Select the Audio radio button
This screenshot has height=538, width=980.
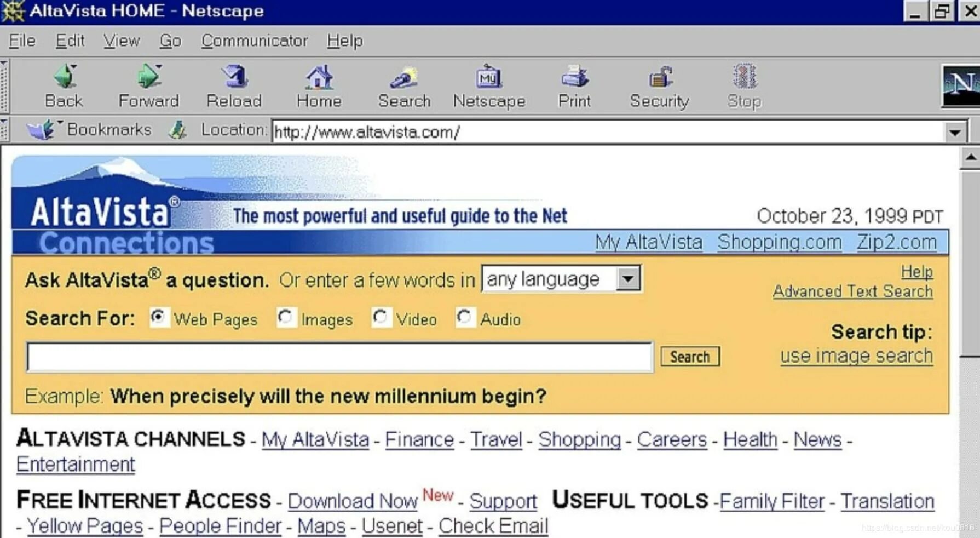[464, 317]
